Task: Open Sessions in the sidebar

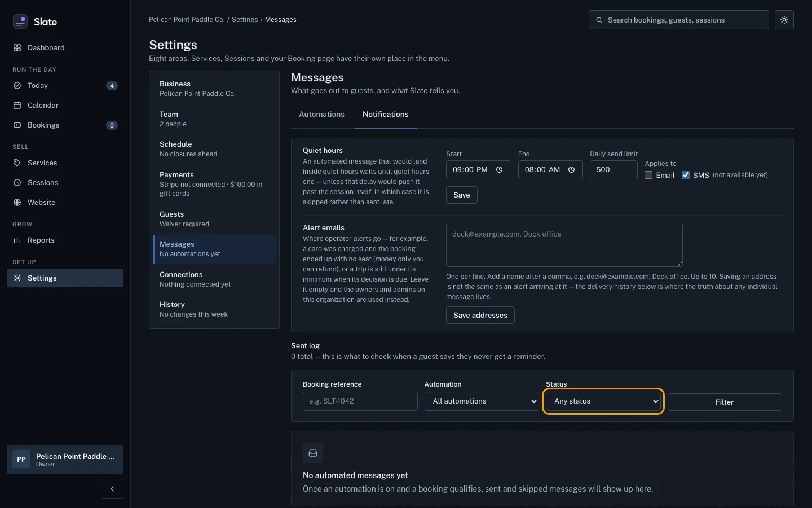Action: click(65, 182)
